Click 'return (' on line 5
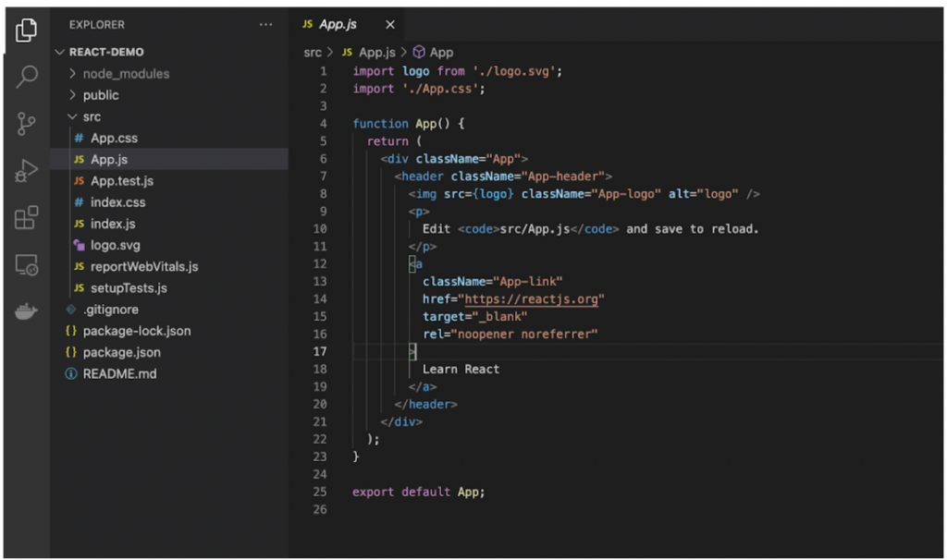 point(394,141)
